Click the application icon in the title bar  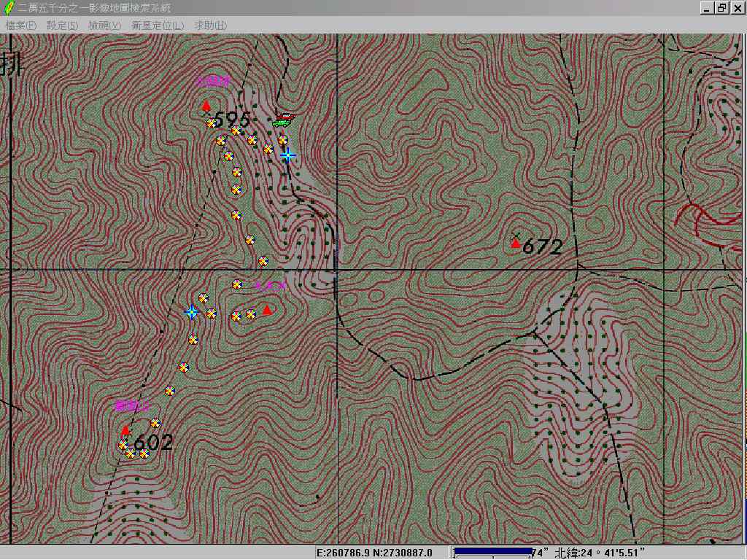click(9, 8)
